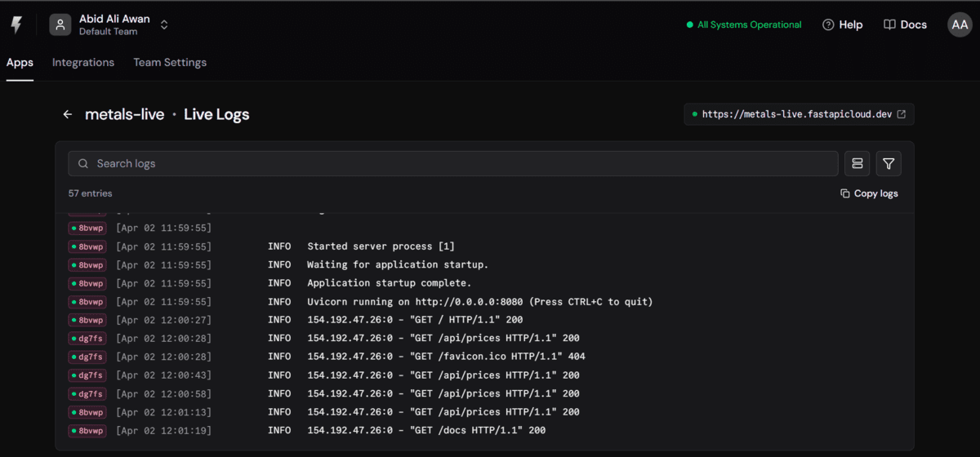Image resolution: width=980 pixels, height=457 pixels.
Task: Click the 'Application startup complete.' log message
Action: click(390, 283)
